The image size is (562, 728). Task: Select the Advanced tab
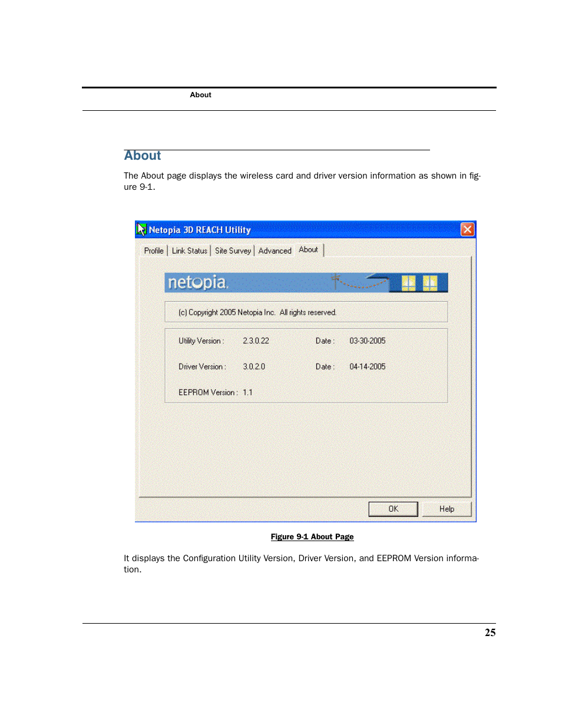tap(275, 251)
